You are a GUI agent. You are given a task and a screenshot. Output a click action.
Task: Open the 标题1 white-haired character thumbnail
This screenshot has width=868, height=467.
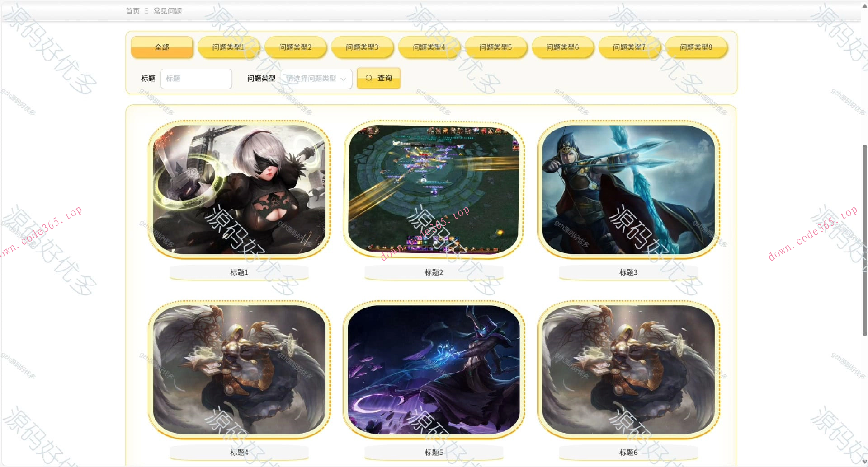tap(239, 190)
